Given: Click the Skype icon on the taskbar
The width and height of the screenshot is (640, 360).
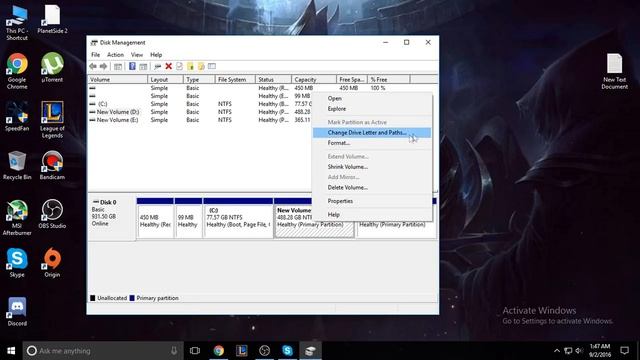Looking at the screenshot, I should (287, 351).
